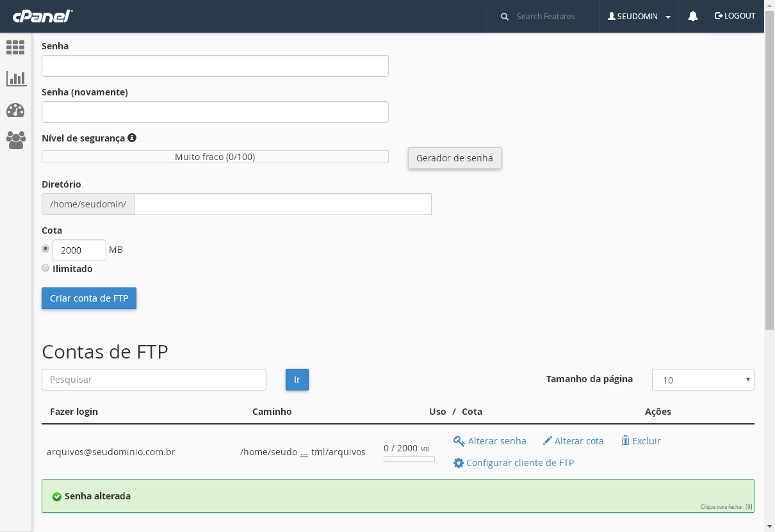Click the Pesquisar search field

click(154, 380)
